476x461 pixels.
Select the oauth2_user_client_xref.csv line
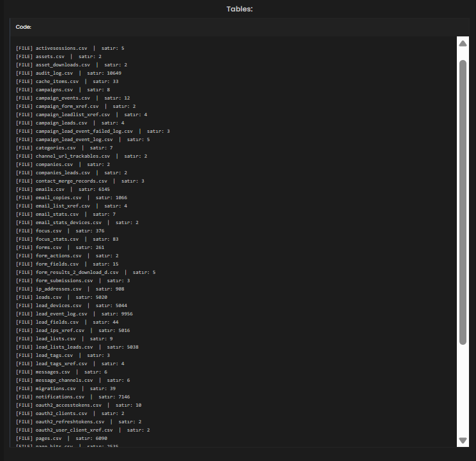83,430
